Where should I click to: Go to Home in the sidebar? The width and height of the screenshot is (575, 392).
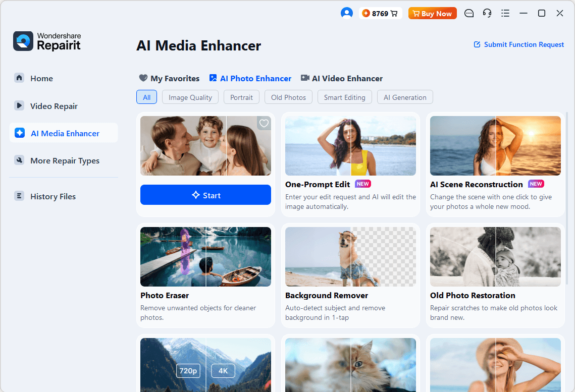(x=41, y=78)
